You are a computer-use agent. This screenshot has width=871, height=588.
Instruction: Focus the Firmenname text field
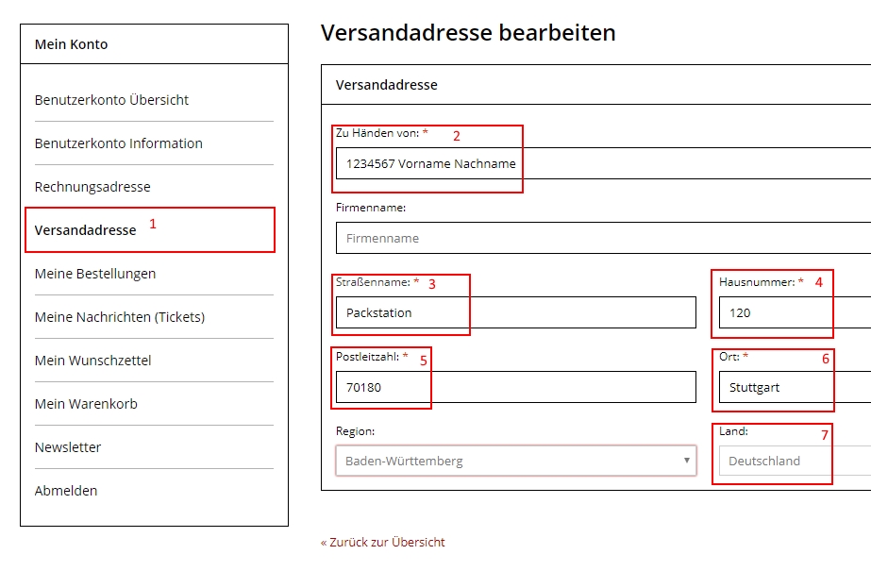[x=603, y=238]
